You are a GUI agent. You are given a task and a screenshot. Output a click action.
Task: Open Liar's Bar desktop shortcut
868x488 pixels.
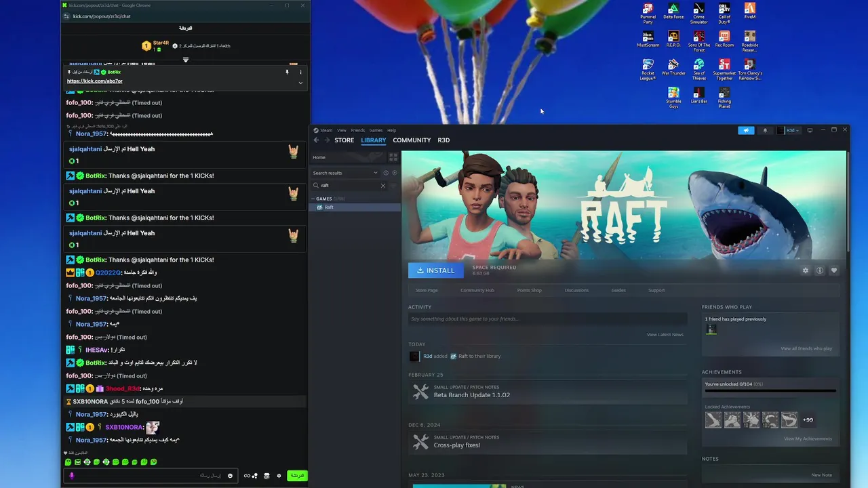[x=698, y=96]
